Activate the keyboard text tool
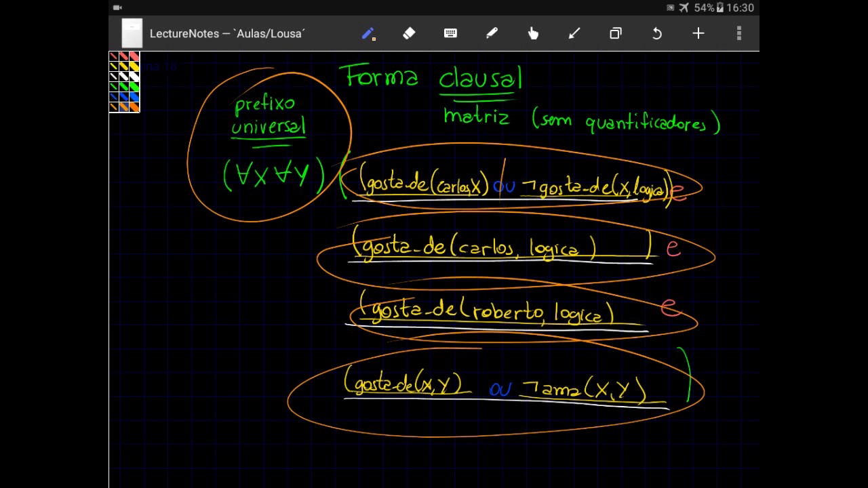Viewport: 868px width, 488px height. pos(450,33)
